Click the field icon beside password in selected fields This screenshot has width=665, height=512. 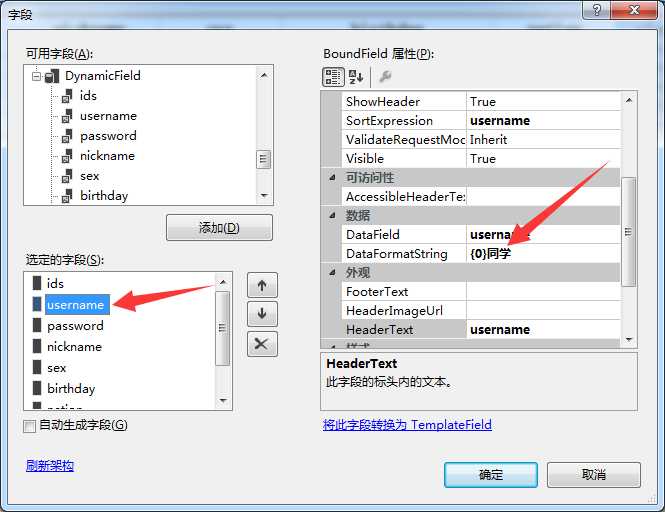tap(37, 326)
